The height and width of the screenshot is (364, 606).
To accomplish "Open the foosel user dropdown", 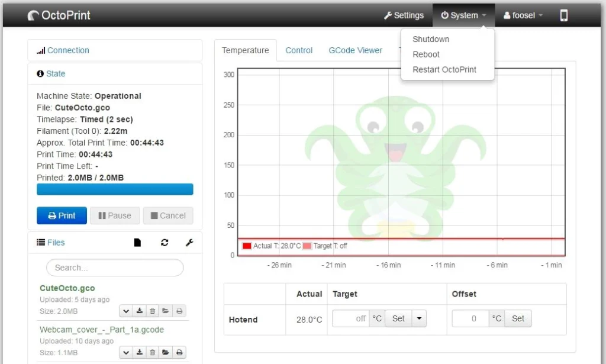I will point(523,15).
